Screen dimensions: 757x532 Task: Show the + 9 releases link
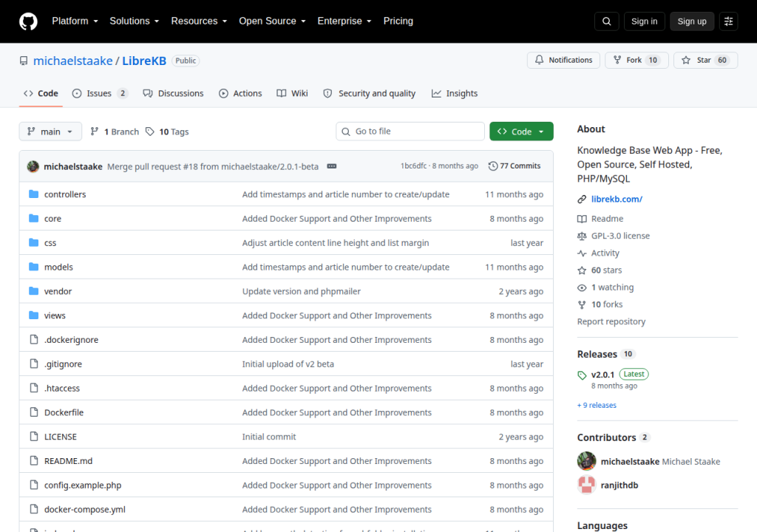(x=597, y=405)
